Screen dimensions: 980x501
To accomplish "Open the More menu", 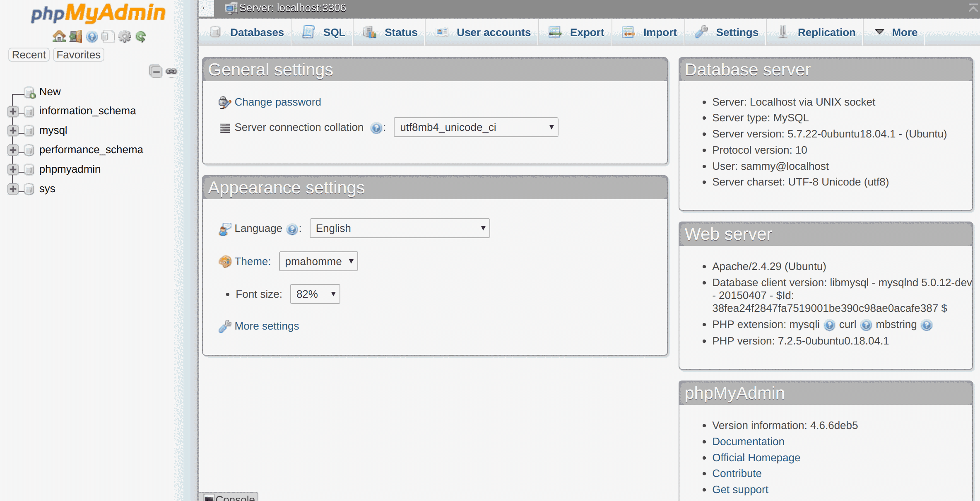I will 905,32.
